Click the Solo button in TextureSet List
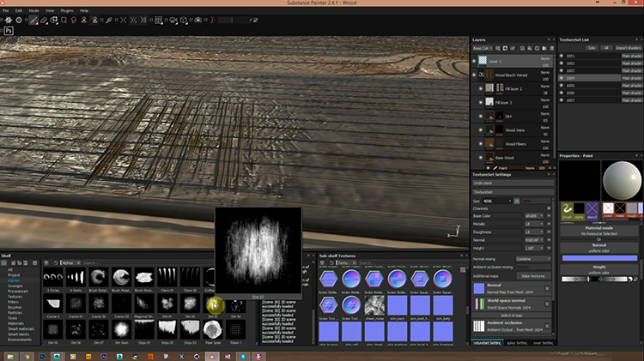Image resolution: width=644 pixels, height=361 pixels. coord(592,48)
